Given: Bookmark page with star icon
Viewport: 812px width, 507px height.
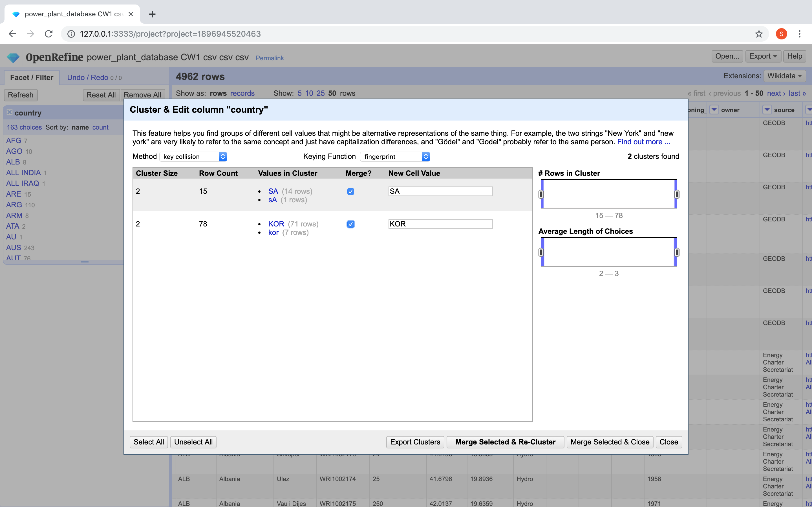Looking at the screenshot, I should click(759, 34).
